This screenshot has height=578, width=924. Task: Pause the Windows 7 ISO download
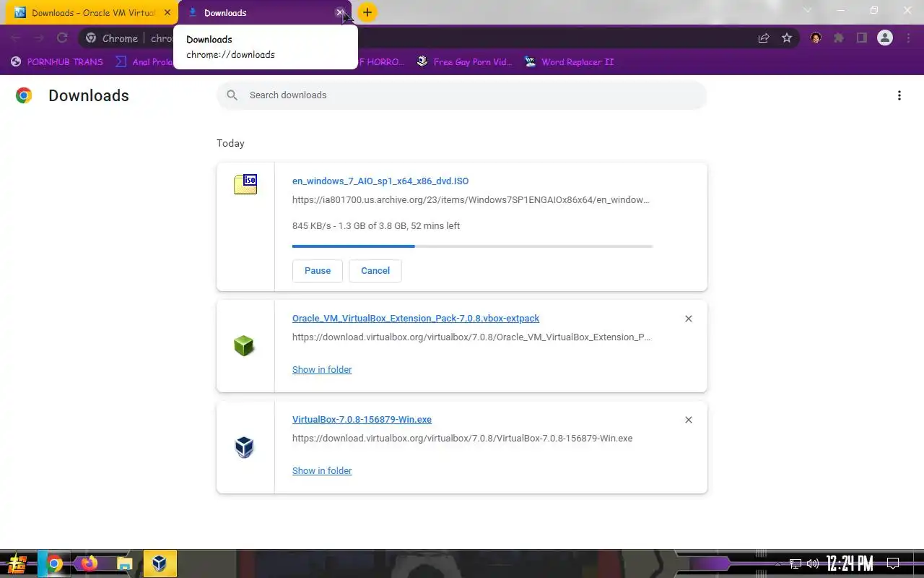pyautogui.click(x=318, y=271)
